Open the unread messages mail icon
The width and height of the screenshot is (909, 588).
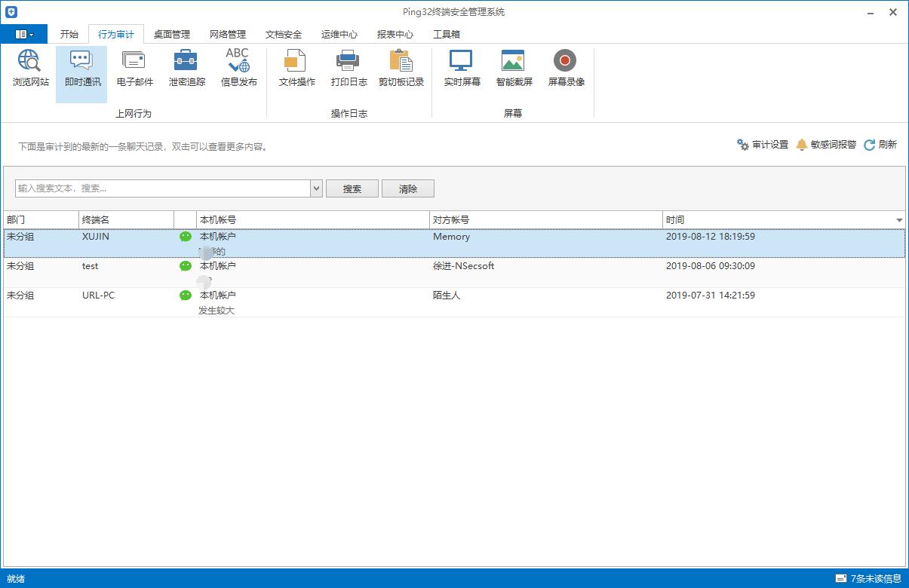coord(841,579)
